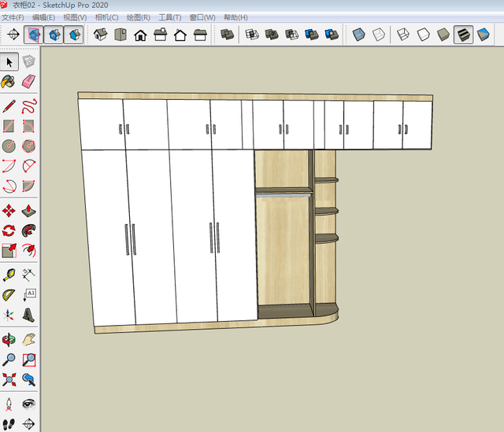Select the Dimension tool

[x=28, y=275]
